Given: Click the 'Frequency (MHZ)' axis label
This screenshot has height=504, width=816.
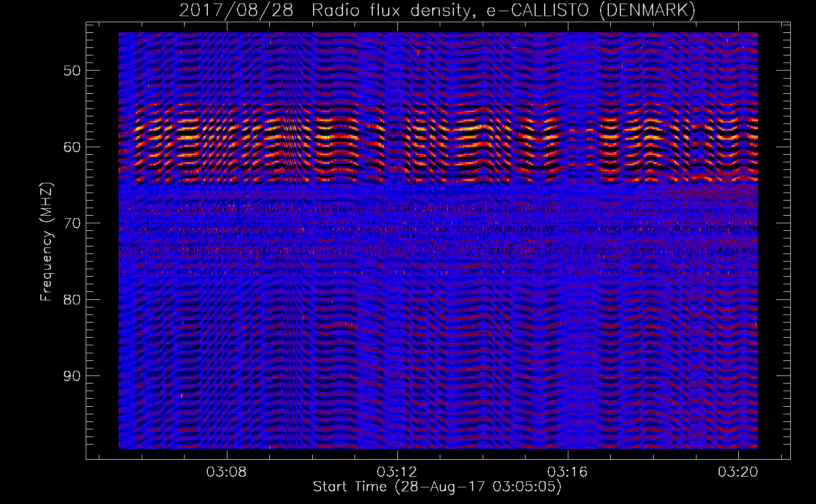Looking at the screenshot, I should click(46, 242).
